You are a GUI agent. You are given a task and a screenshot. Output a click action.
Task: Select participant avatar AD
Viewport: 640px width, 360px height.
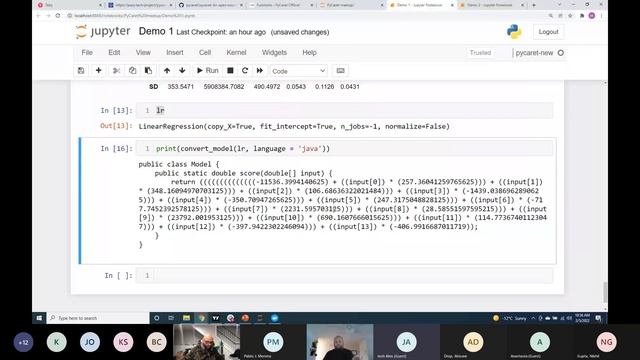coord(473,342)
